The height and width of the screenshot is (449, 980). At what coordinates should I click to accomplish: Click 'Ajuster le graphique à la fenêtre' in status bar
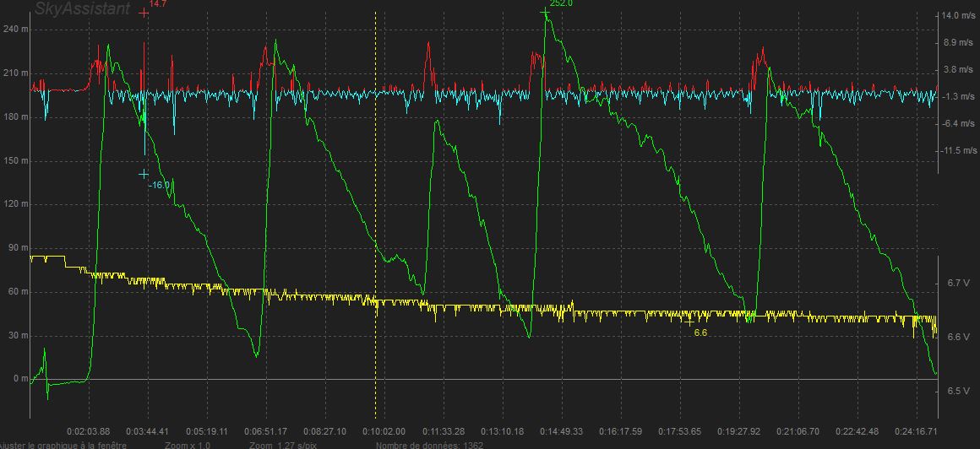click(63, 446)
